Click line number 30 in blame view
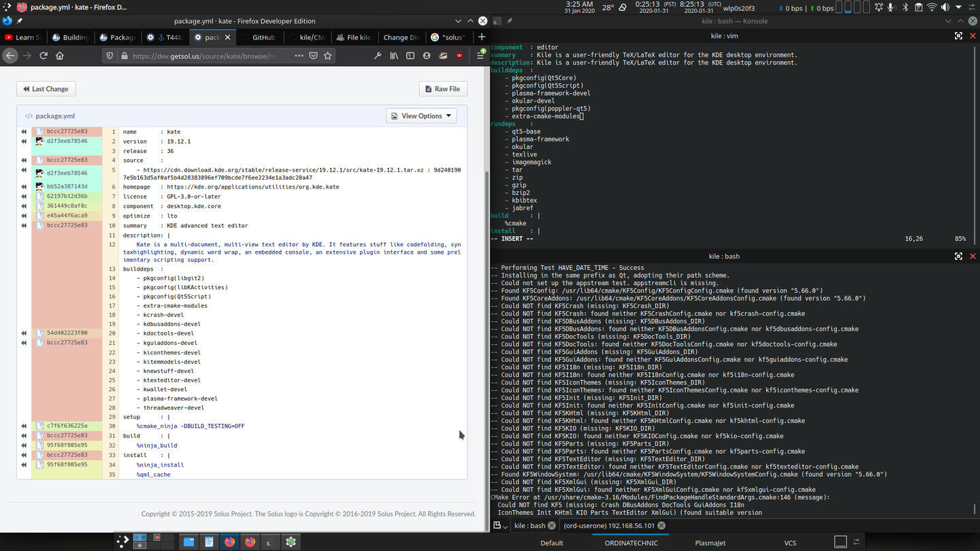This screenshot has width=980, height=551. click(112, 426)
